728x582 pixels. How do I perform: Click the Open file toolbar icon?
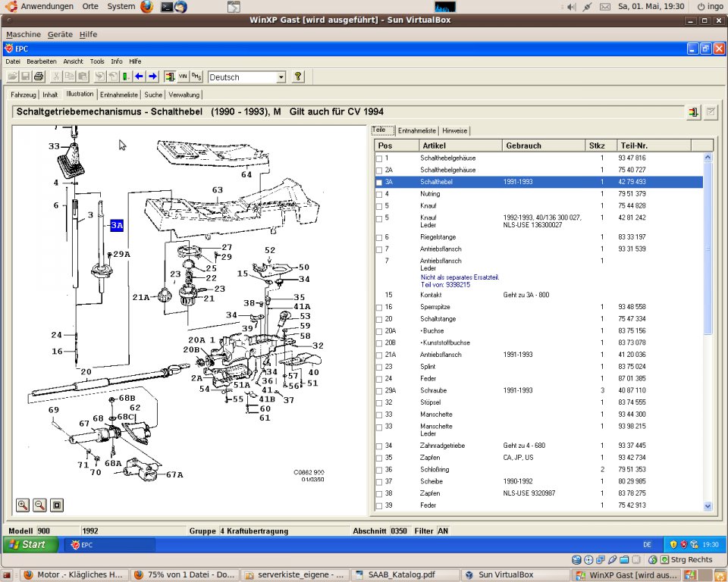tap(13, 77)
